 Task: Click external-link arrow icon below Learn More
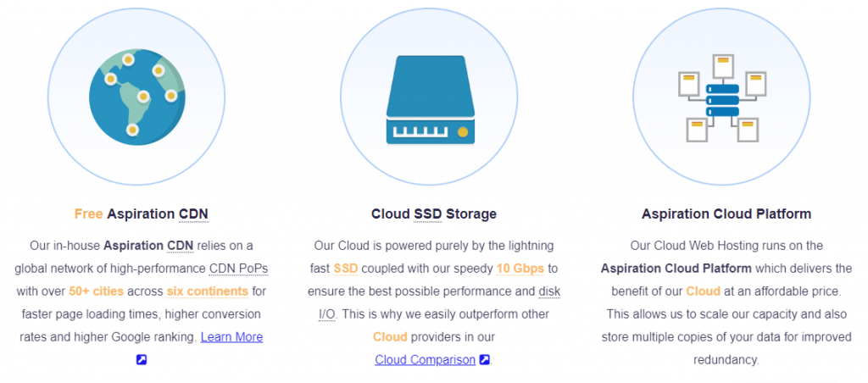point(142,360)
